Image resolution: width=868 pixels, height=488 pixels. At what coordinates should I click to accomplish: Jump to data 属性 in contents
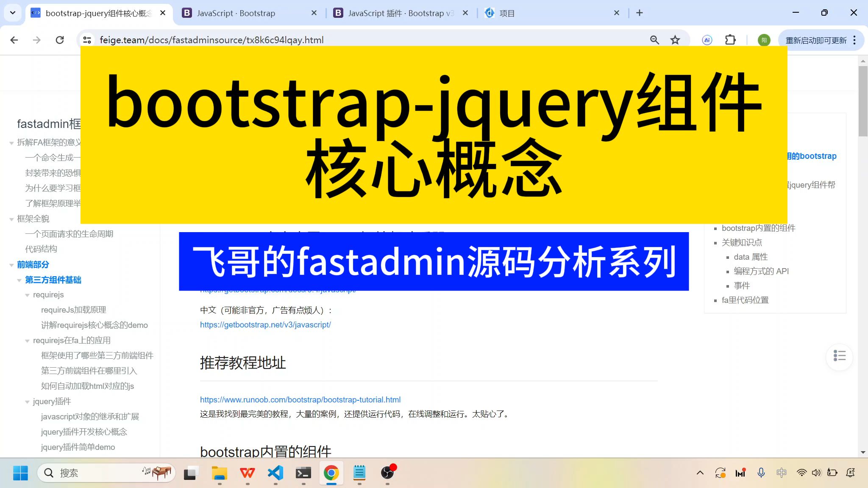(x=751, y=257)
